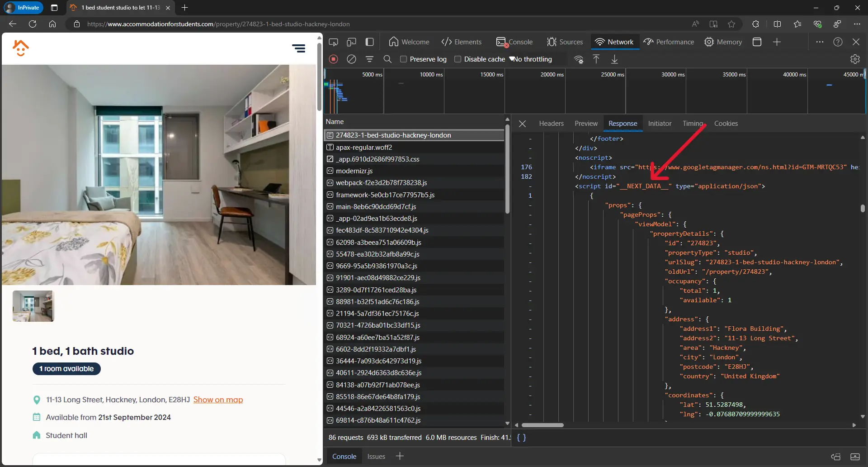This screenshot has height=467, width=868.
Task: Open the No throttling dropdown
Action: [x=533, y=59]
